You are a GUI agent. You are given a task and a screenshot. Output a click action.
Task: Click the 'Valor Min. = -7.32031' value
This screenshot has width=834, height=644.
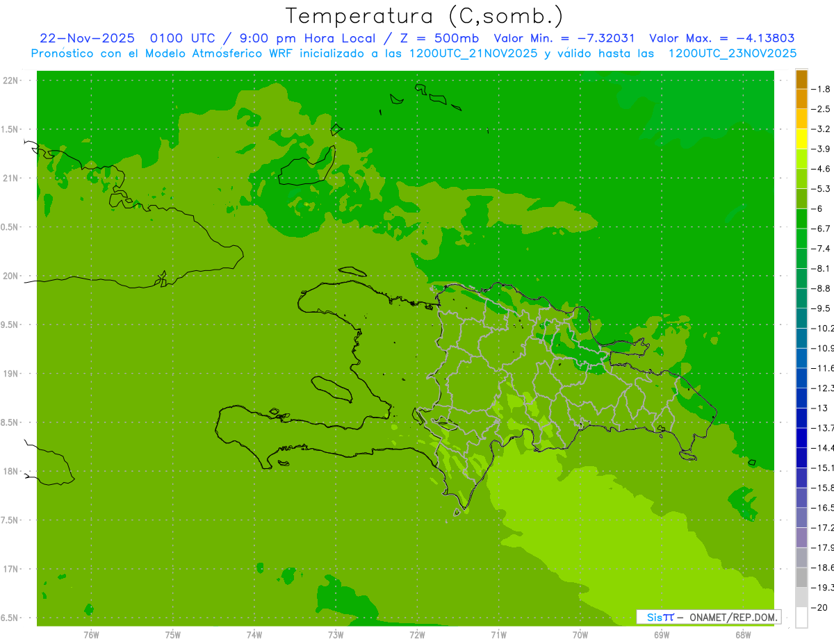(564, 38)
